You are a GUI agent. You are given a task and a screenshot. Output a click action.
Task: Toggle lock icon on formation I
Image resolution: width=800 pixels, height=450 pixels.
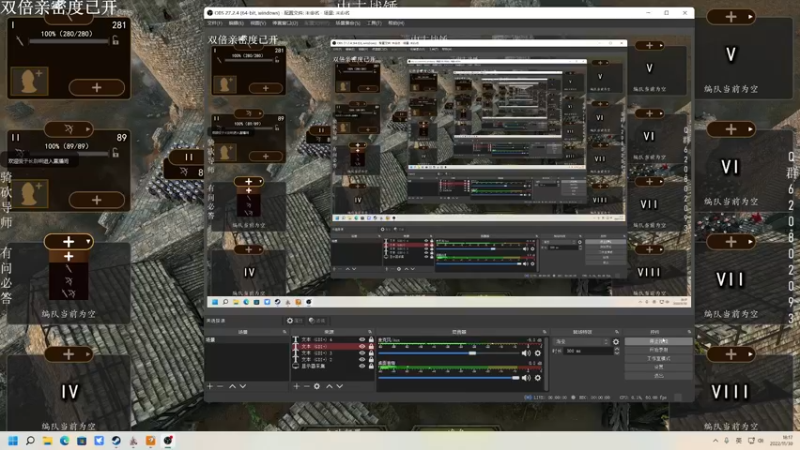(115, 40)
